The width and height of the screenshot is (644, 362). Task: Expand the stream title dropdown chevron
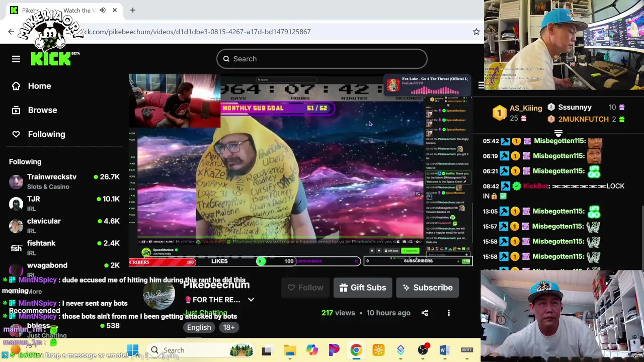pyautogui.click(x=251, y=300)
